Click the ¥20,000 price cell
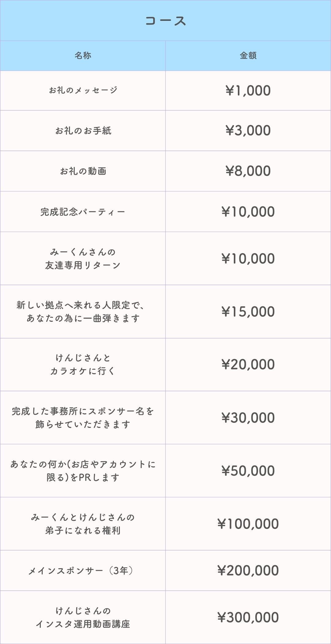 (248, 364)
